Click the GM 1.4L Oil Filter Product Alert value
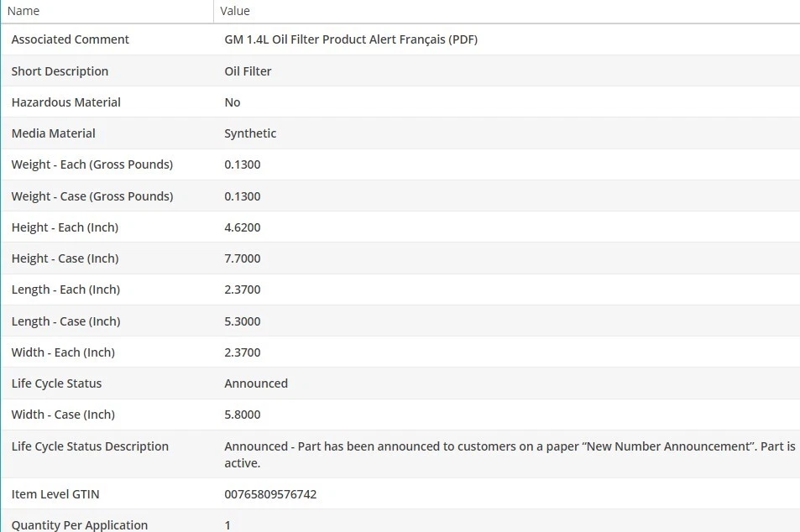Screen dimensions: 800x532 click(x=351, y=39)
